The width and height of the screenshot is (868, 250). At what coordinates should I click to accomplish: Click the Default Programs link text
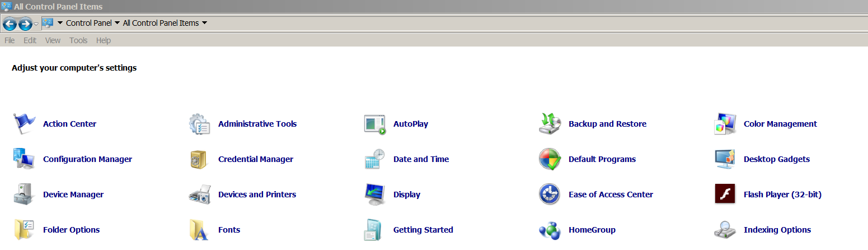click(x=602, y=159)
